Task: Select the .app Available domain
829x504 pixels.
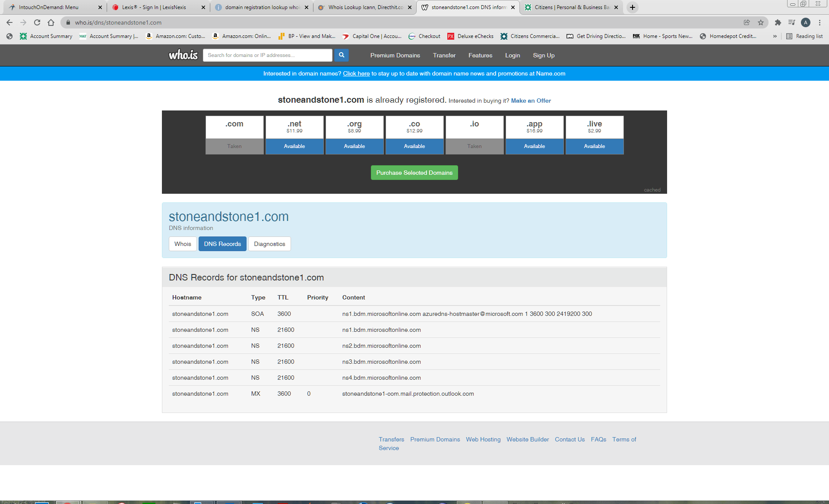Action: click(x=535, y=146)
